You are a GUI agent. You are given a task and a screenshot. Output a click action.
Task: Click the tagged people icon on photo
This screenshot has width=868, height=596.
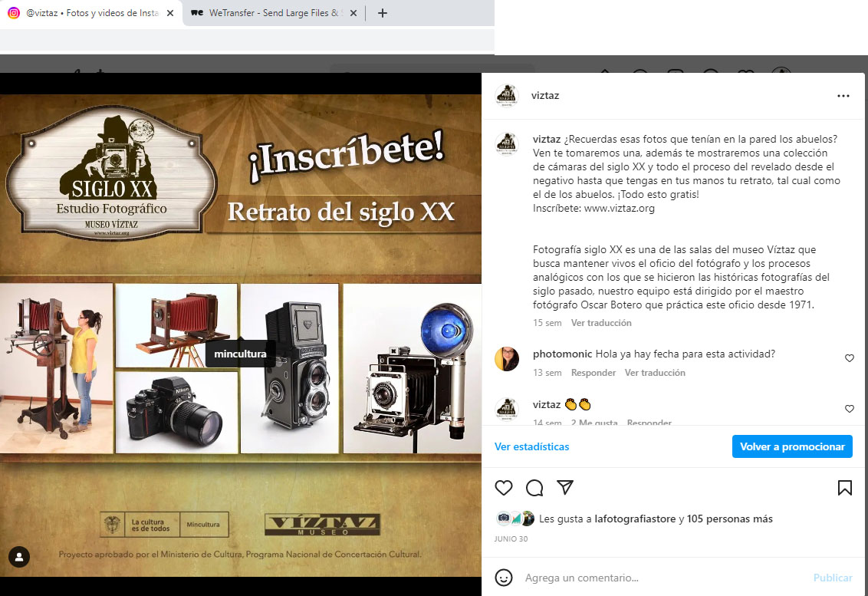(x=19, y=556)
